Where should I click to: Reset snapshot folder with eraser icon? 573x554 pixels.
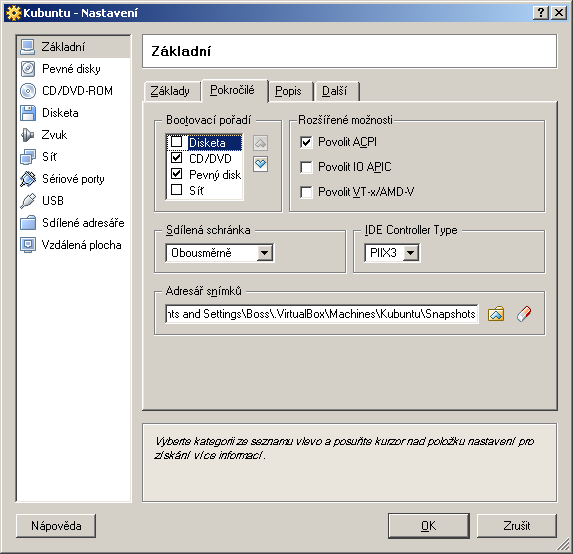coord(524,314)
